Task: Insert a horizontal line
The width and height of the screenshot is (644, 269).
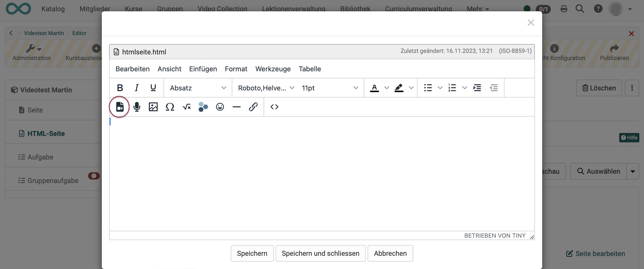Action: (x=236, y=107)
